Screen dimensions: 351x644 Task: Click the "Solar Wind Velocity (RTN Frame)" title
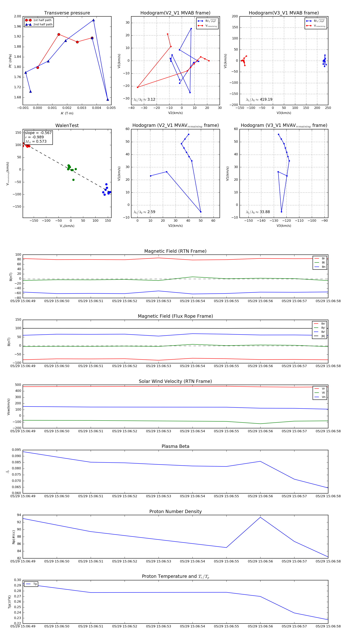pos(175,381)
